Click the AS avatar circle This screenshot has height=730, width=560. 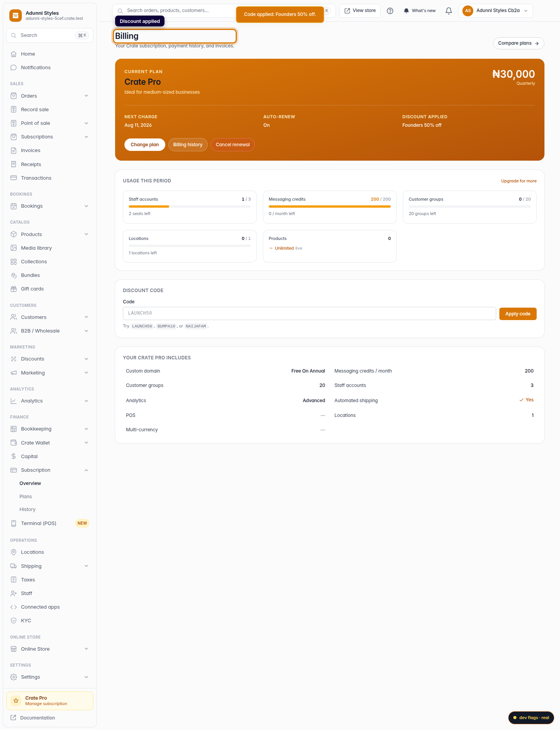coord(468,11)
